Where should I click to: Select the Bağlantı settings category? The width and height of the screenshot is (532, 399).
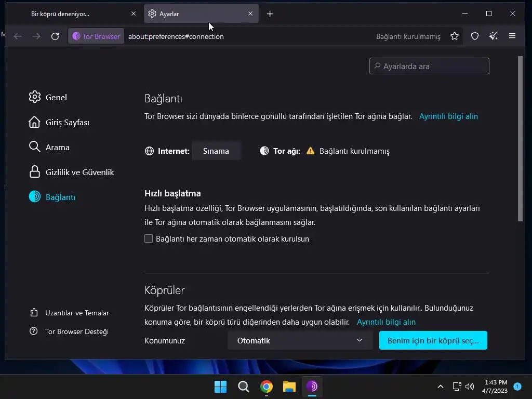click(x=52, y=197)
